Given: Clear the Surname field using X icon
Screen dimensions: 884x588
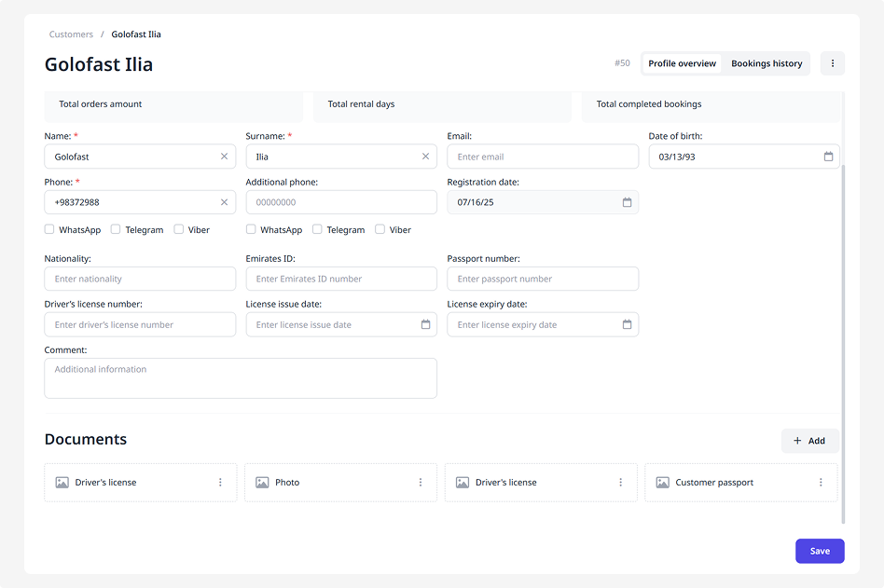Looking at the screenshot, I should (x=425, y=157).
